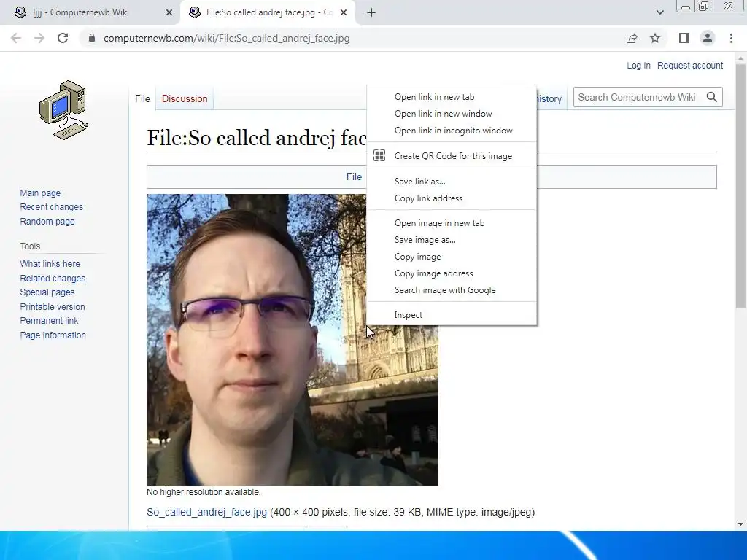
Task: Choose Open link in incognito window
Action: tap(452, 130)
